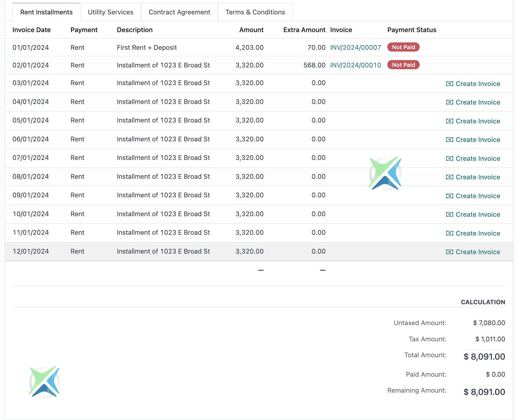The height and width of the screenshot is (420, 516).
Task: Create Invoice for 03/01/2024 installment
Action: coord(473,84)
